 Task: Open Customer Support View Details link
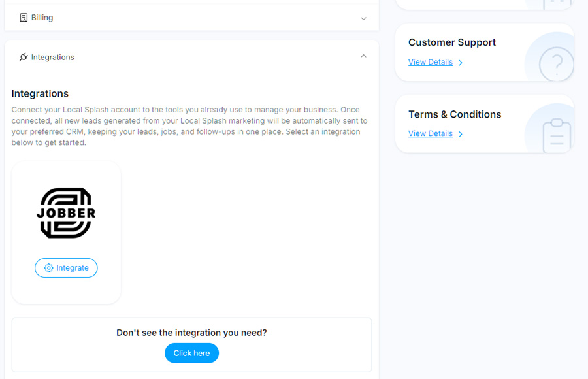pyautogui.click(x=431, y=62)
